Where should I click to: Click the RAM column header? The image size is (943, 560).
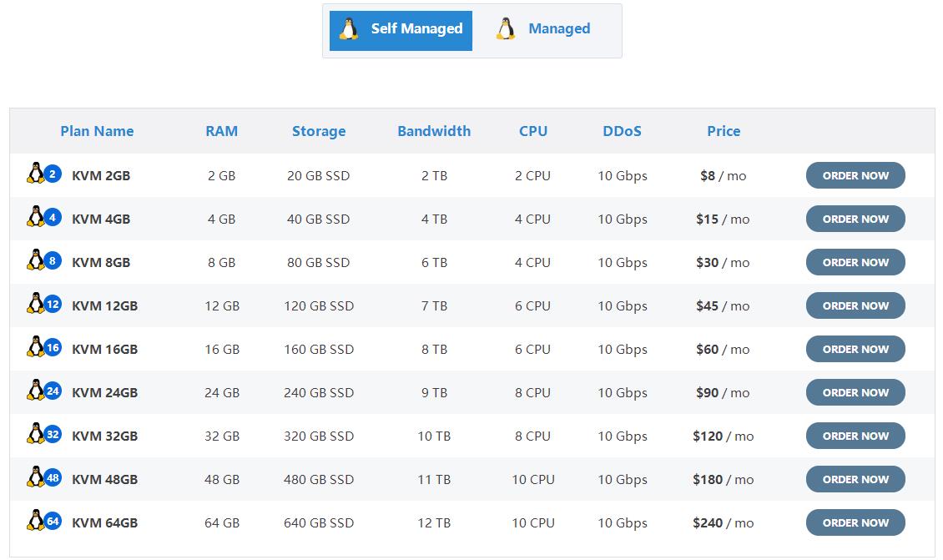click(x=222, y=131)
